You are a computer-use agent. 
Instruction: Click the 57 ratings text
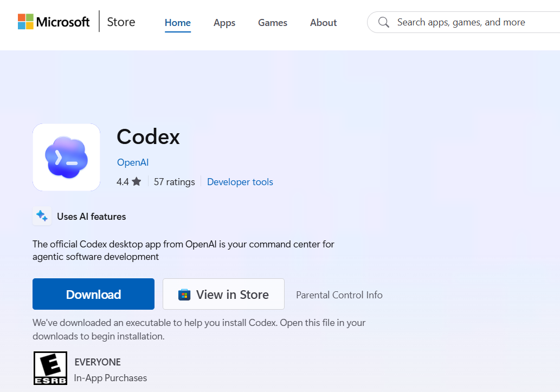tap(174, 182)
